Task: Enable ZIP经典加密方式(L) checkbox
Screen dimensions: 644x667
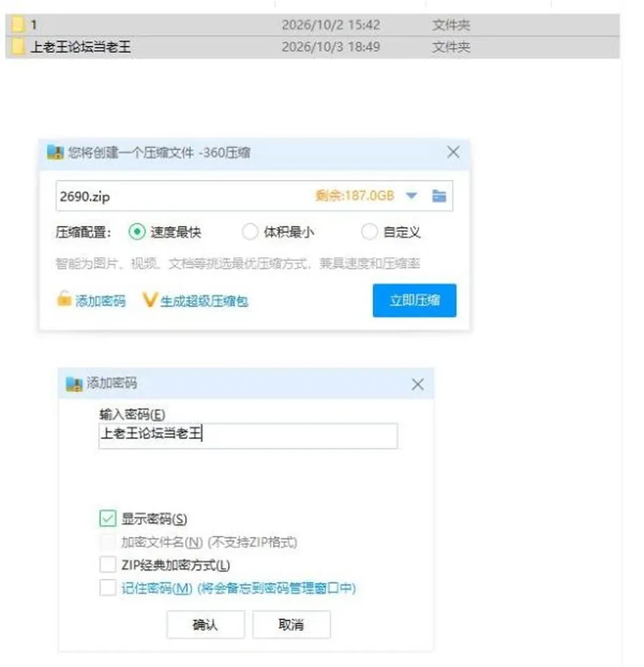Action: point(107,564)
